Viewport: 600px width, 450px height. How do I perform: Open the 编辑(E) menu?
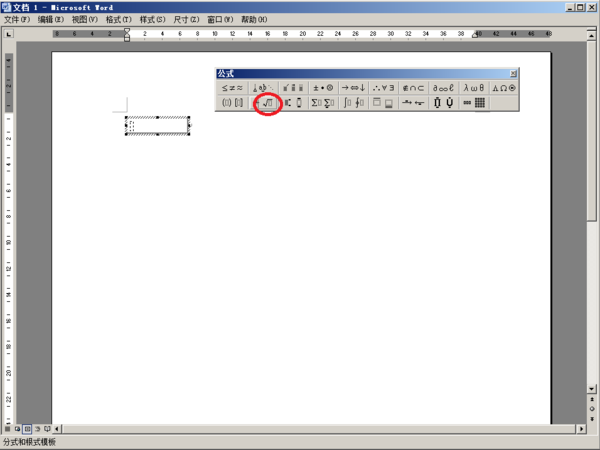coord(51,20)
